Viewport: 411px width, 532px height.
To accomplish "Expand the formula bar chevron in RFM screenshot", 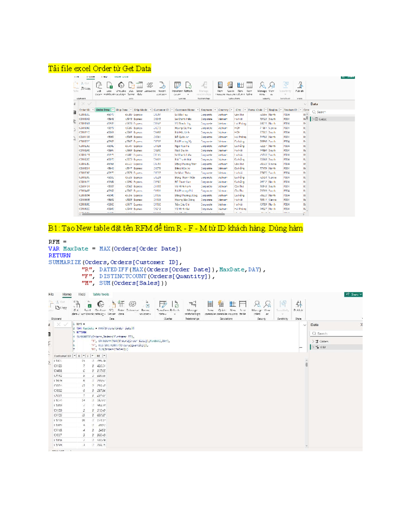I will [x=304, y=325].
